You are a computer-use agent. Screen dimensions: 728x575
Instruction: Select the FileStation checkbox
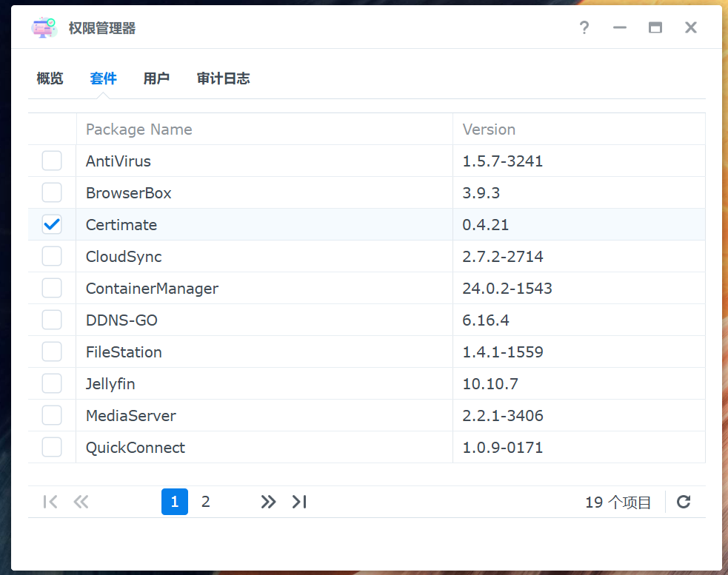point(51,352)
